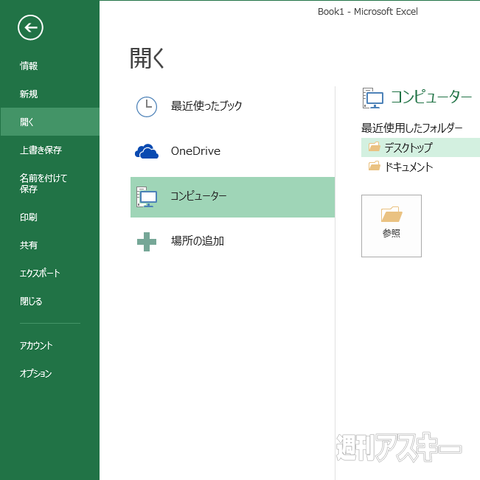This screenshot has width=480, height=480.
Task: Click the OneDrive cloud icon
Action: 147,151
